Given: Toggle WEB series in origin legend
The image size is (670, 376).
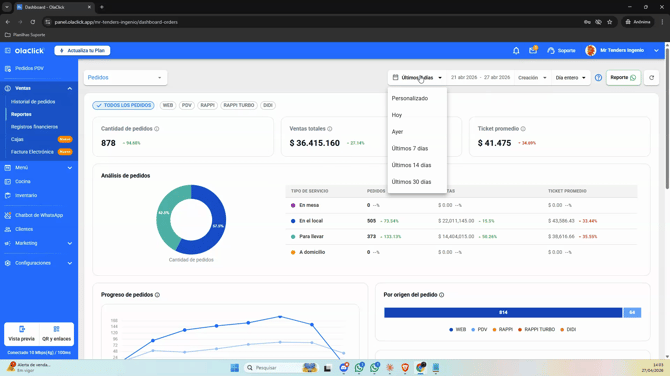Looking at the screenshot, I should [x=458, y=329].
